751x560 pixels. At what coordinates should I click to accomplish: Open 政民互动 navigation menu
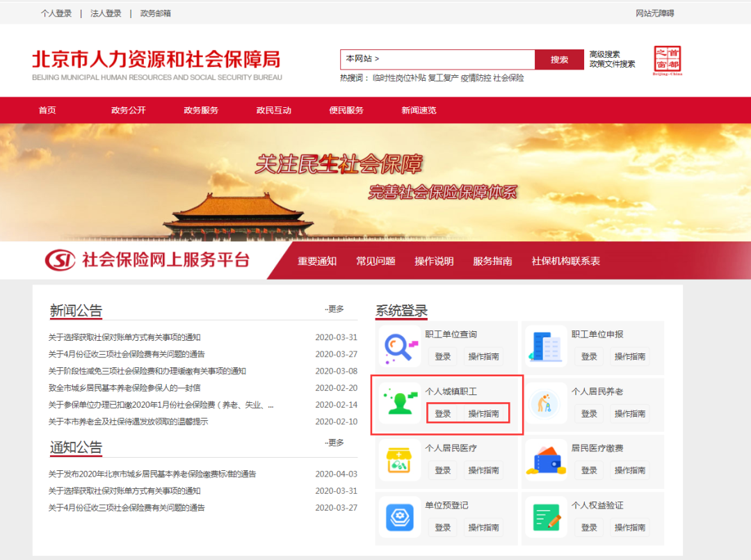tap(273, 110)
